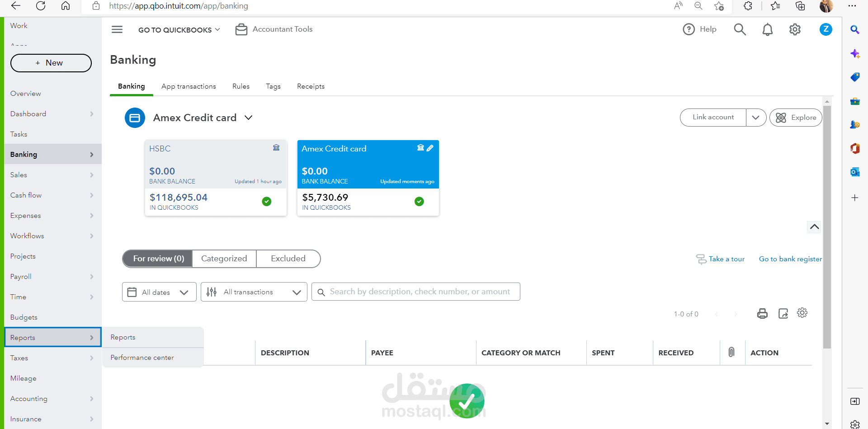Sort by the DESCRIPTION column header
Viewport: 868px width, 429px height.
pos(285,353)
